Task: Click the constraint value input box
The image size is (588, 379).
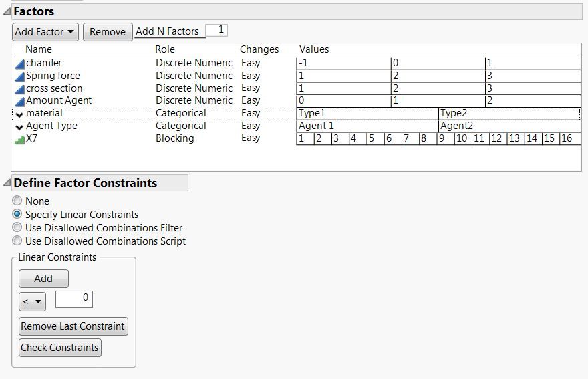Action: click(x=74, y=299)
